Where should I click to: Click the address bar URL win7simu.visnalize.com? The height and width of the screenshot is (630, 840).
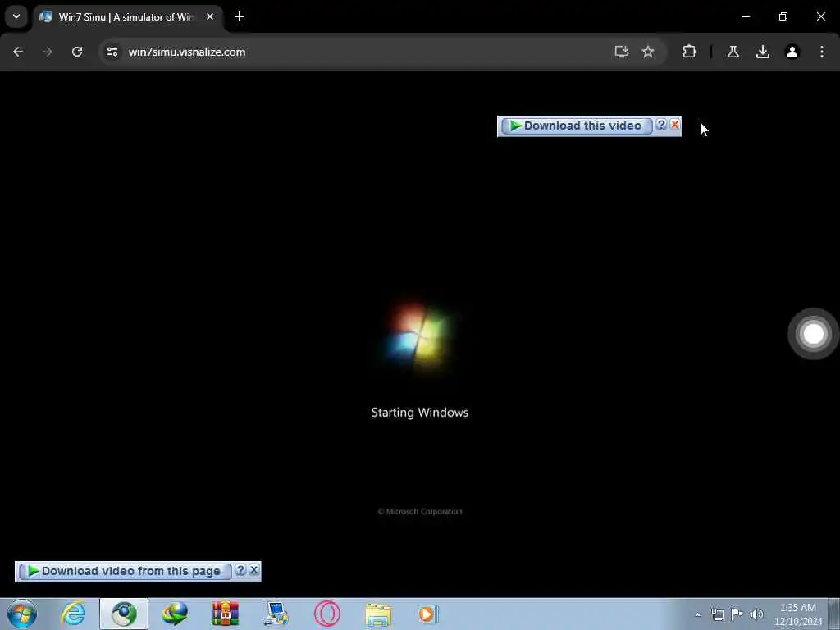[x=187, y=52]
